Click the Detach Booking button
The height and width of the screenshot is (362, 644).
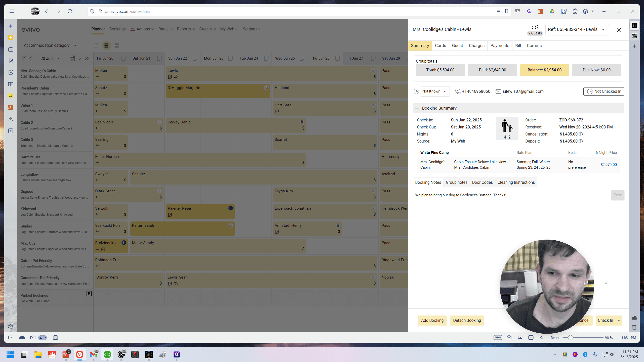[x=467, y=320]
